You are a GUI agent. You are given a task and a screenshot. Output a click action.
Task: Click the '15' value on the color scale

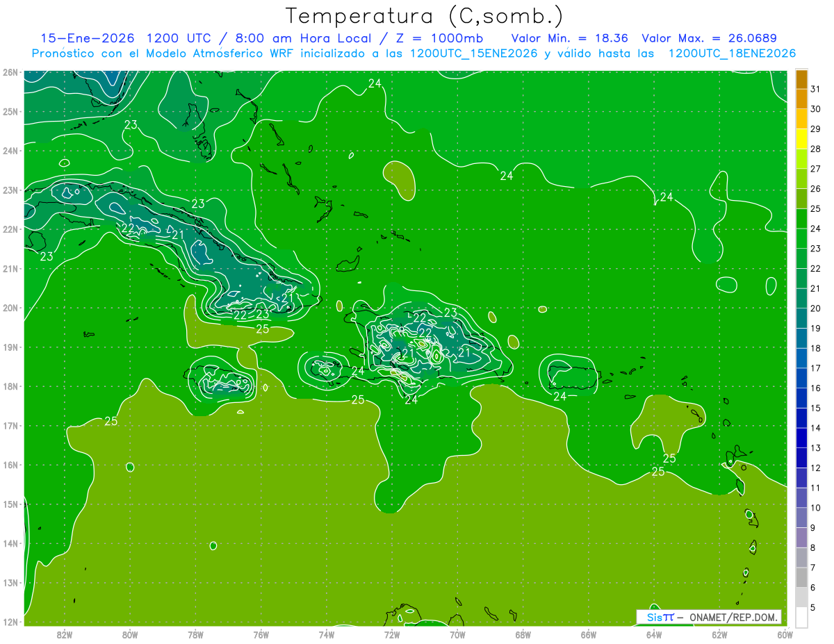[816, 408]
